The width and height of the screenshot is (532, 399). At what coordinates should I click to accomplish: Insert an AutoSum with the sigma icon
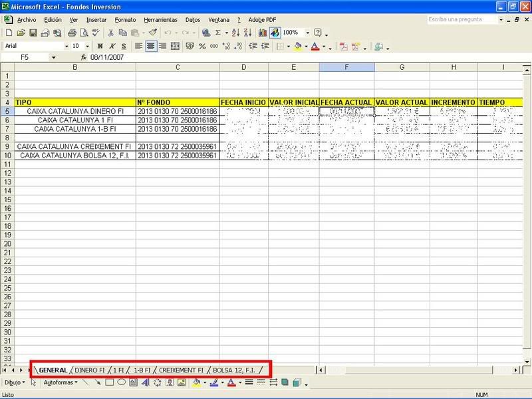point(218,33)
